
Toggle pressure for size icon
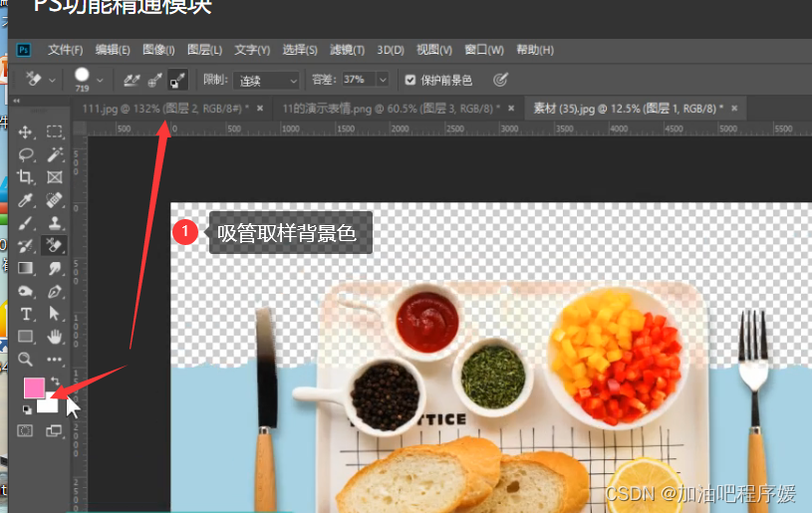[x=500, y=80]
